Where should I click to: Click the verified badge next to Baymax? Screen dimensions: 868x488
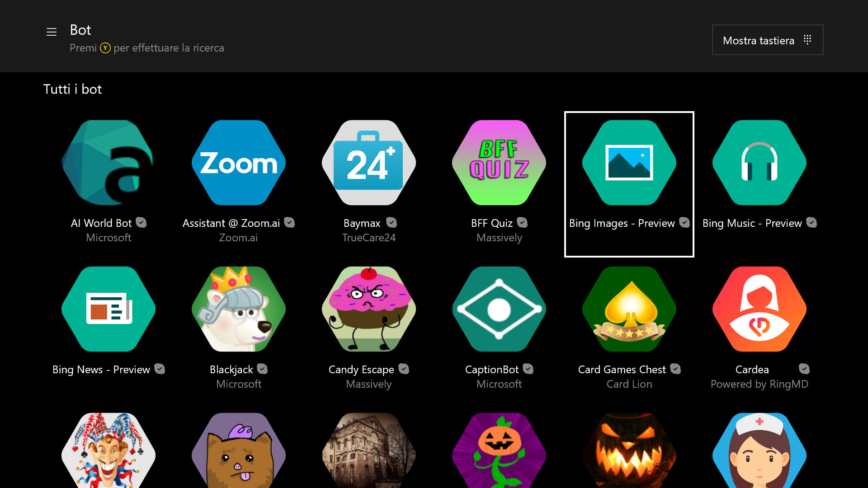[392, 222]
